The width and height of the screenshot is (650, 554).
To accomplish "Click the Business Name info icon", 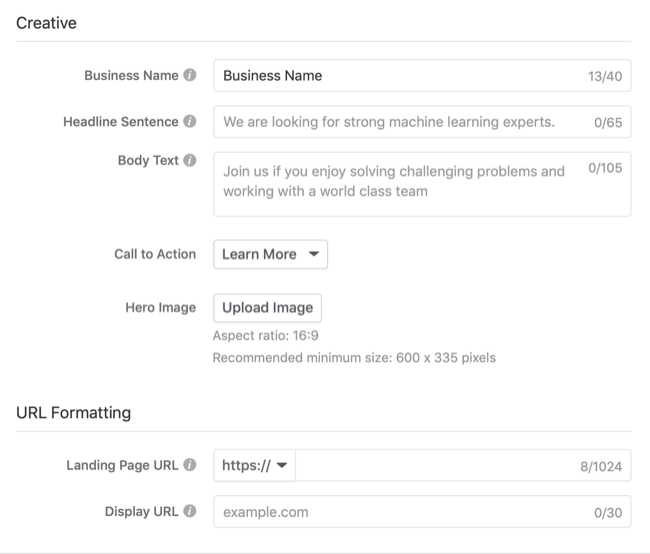I will tap(190, 75).
